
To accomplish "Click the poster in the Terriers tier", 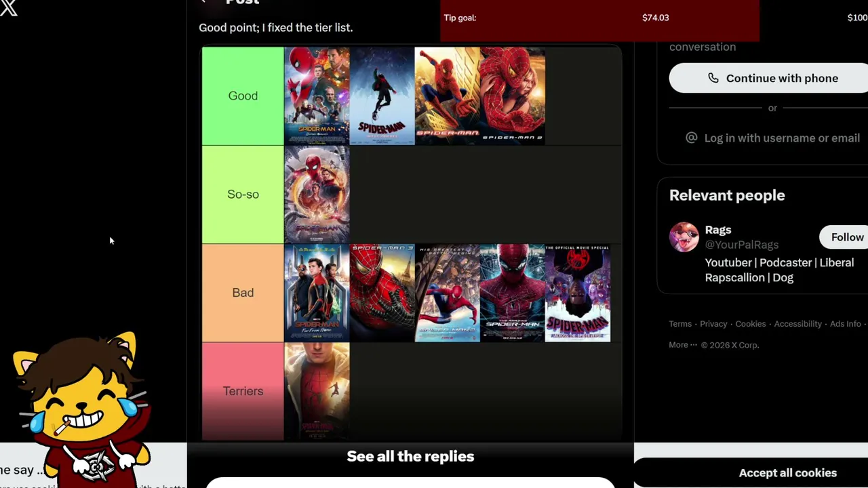I will pos(317,391).
